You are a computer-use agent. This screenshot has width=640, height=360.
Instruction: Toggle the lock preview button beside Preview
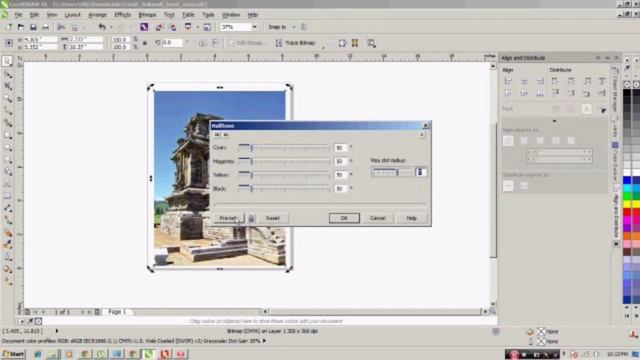pos(251,218)
